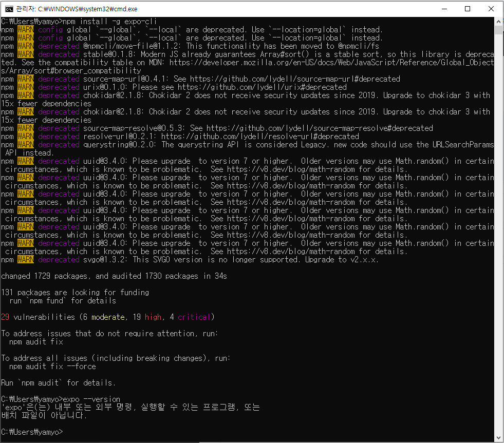Click the red 'high' severity word
Viewport: 504px width, 443px height.
point(153,317)
